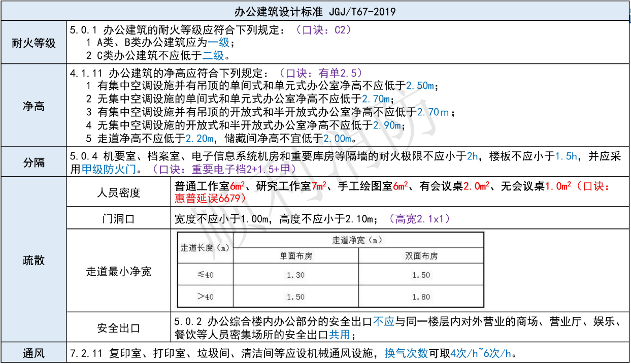Viewport: 631px width, 364px height.
Task: Select the text 研究工作室7m²
Action: 290,186
